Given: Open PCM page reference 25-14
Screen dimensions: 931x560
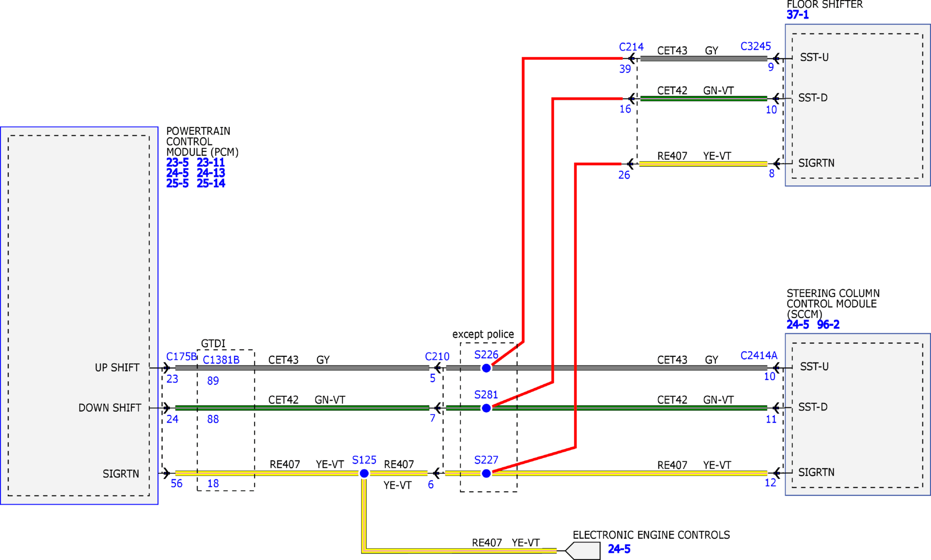Looking at the screenshot, I should [211, 184].
